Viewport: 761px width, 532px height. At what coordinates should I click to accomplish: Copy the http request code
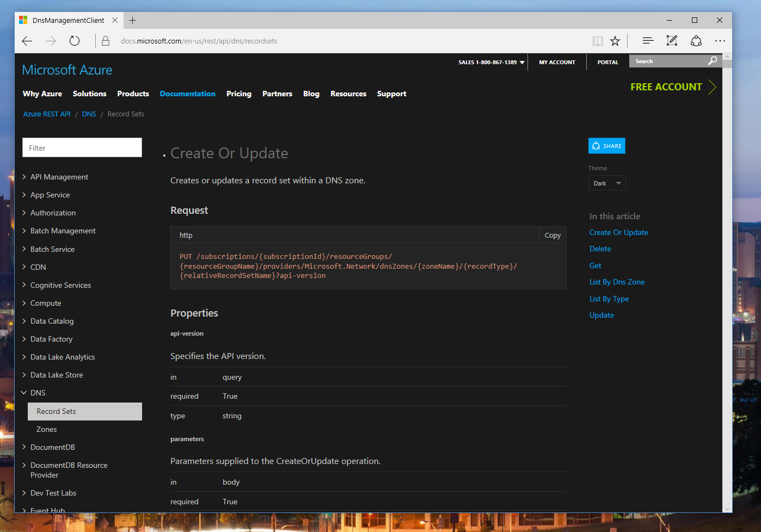(x=553, y=235)
